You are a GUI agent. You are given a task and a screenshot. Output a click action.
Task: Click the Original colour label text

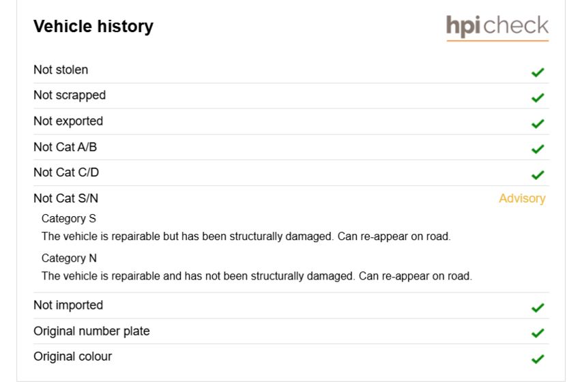[72, 357]
